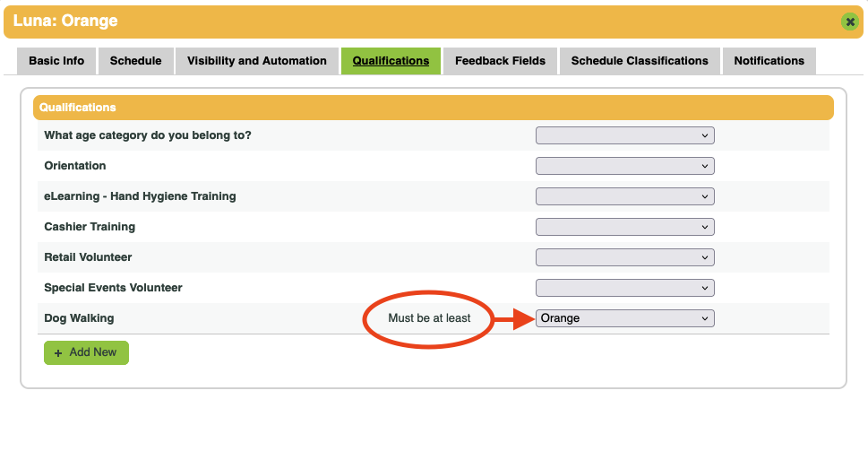This screenshot has height=460, width=868.
Task: Open the Orientation qualification dropdown
Action: point(624,166)
